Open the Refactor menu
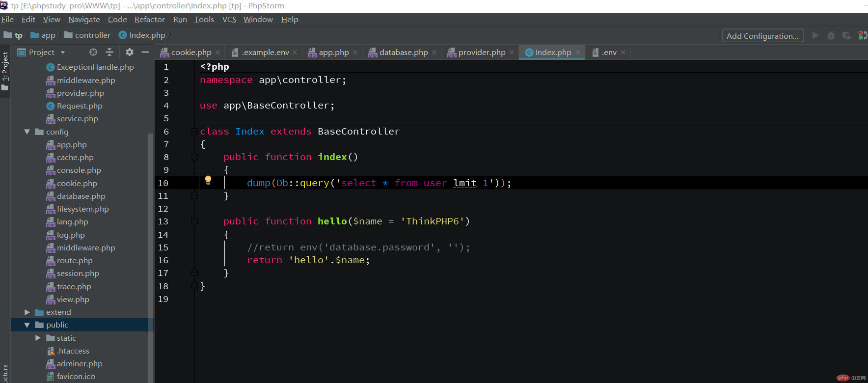The height and width of the screenshot is (383, 868). (x=150, y=20)
